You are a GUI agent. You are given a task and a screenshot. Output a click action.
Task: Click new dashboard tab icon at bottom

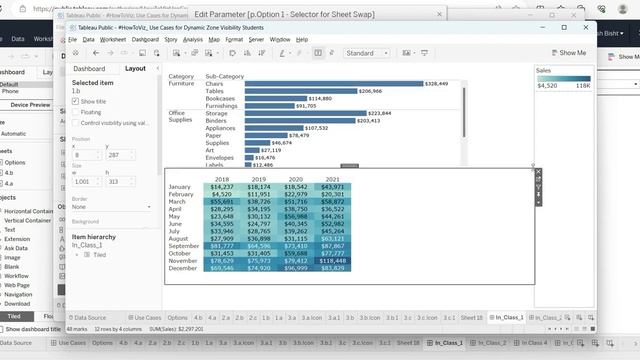point(579,318)
